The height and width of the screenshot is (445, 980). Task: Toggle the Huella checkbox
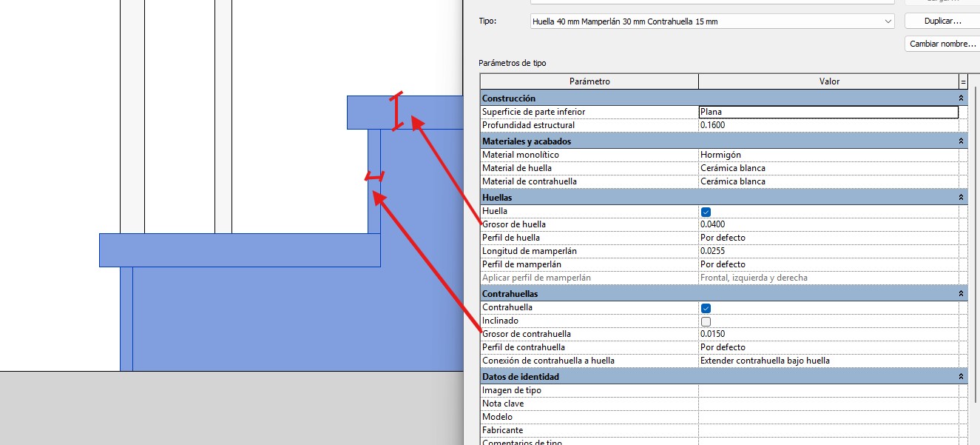click(706, 212)
